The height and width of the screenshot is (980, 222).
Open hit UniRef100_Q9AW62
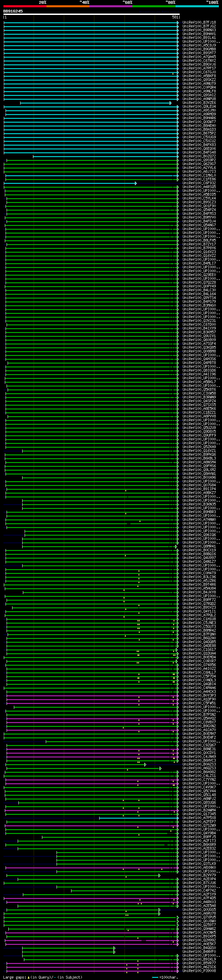[x=199, y=929]
